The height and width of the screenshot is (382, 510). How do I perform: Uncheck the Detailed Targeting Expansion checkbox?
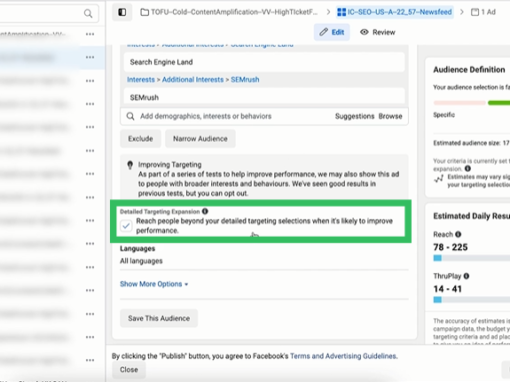point(126,226)
